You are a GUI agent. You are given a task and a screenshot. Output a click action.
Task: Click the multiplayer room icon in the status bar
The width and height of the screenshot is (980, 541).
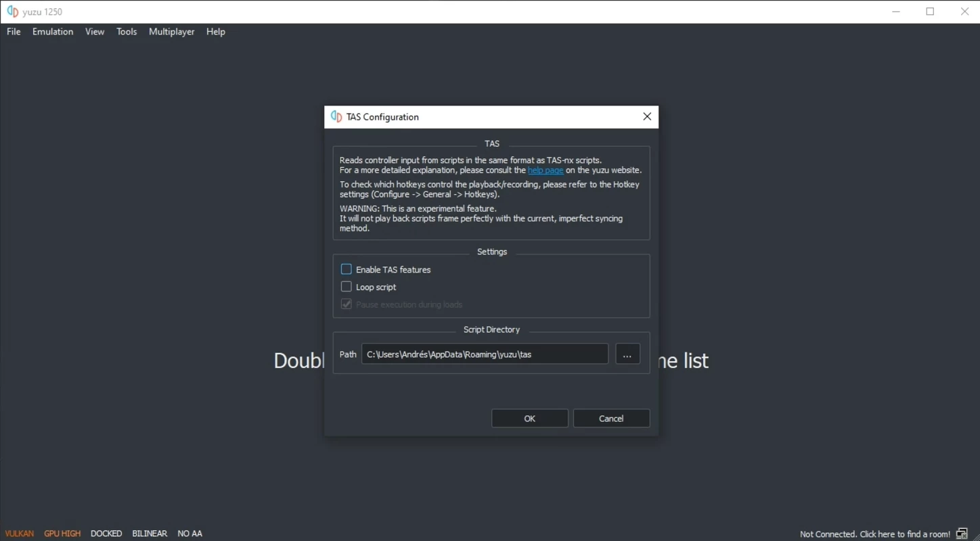pyautogui.click(x=962, y=534)
